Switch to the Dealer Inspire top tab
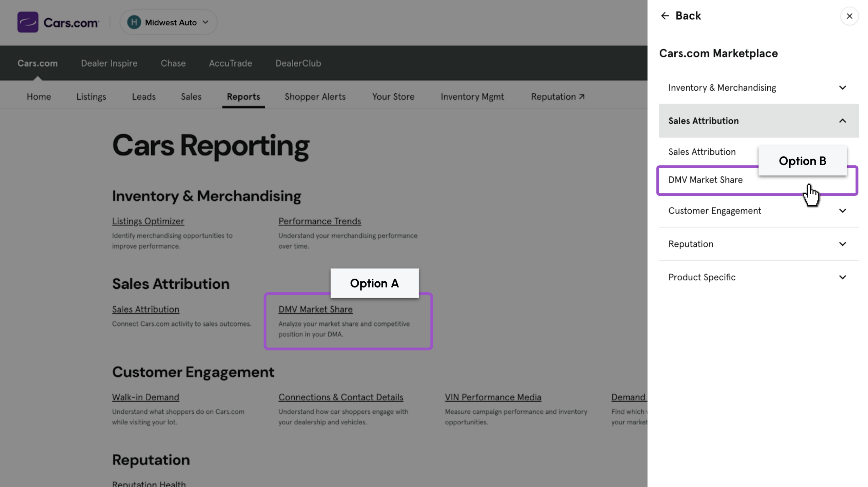Screen dimensions: 868x487 coord(109,63)
